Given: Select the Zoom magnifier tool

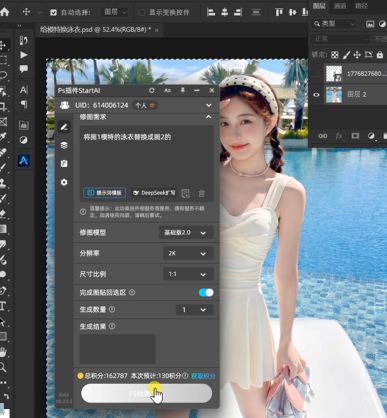Looking at the screenshot, I should (3, 367).
